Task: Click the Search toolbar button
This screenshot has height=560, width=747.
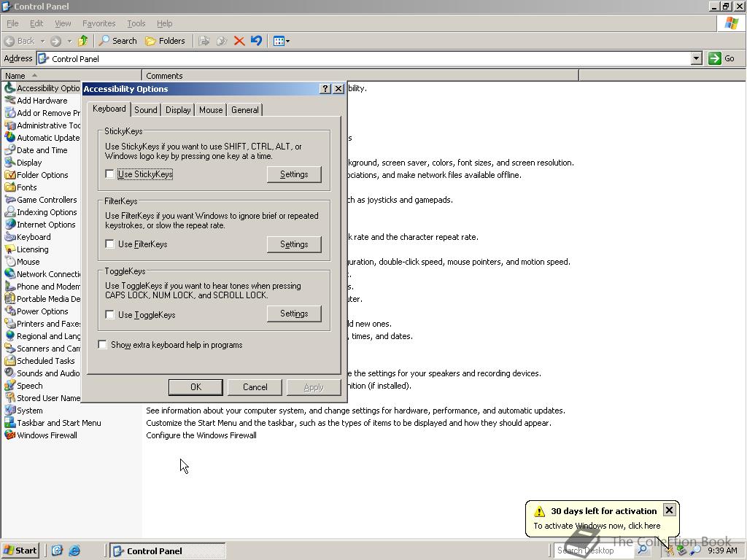Action: [x=117, y=41]
